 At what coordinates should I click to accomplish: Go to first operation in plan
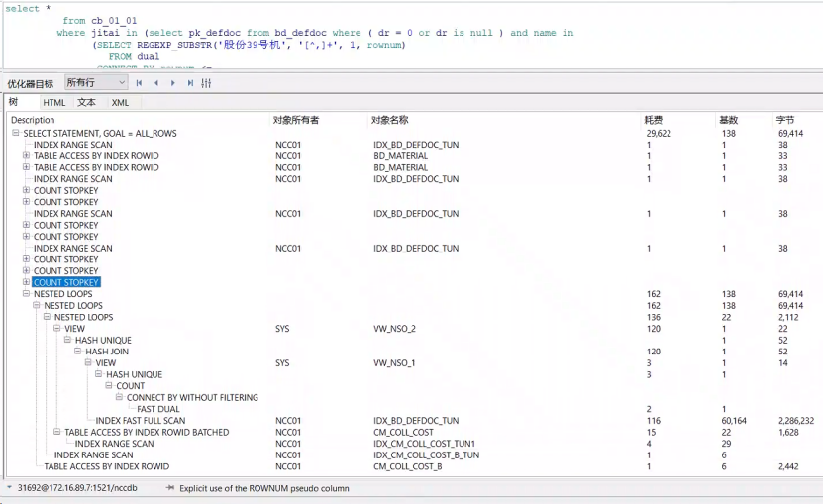pos(139,83)
